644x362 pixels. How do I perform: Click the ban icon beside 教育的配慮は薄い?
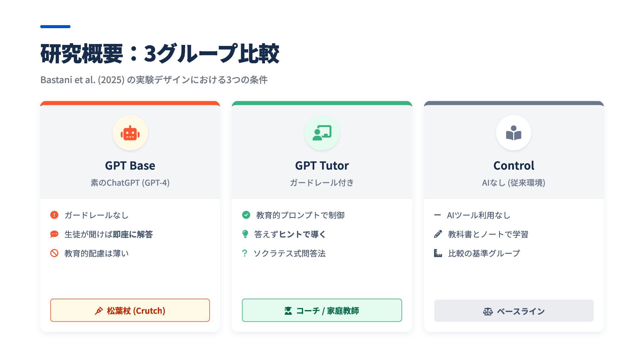tap(54, 253)
